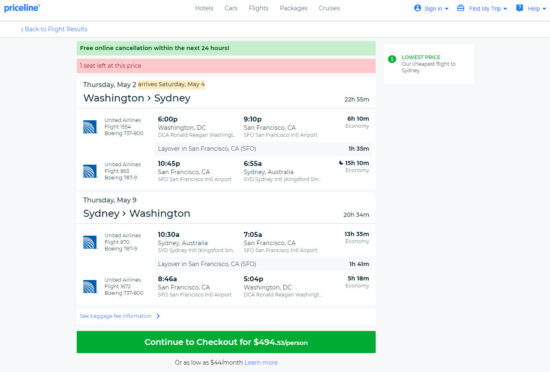Click the Lowest Price info card
The width and height of the screenshot is (550, 372).
click(429, 64)
